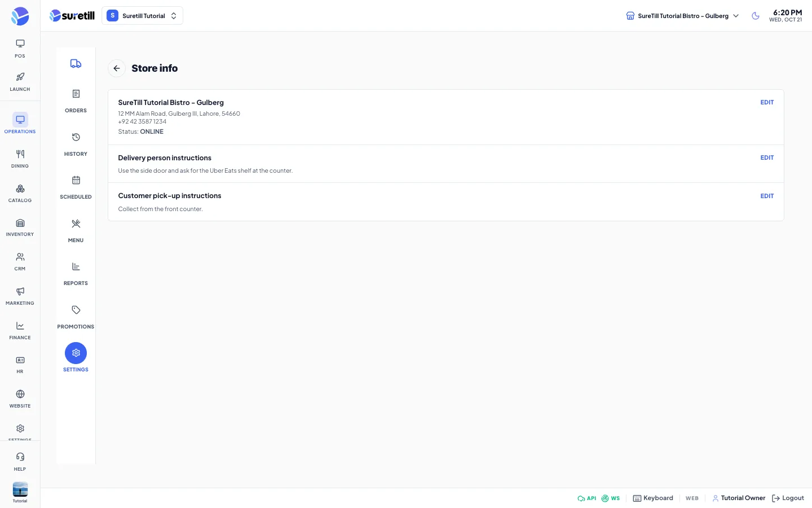The height and width of the screenshot is (508, 812).
Task: Open the HR section
Action: coord(20,365)
